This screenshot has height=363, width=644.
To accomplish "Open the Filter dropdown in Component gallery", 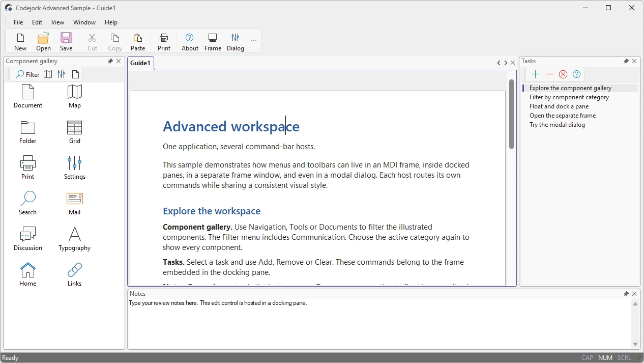I will point(27,74).
